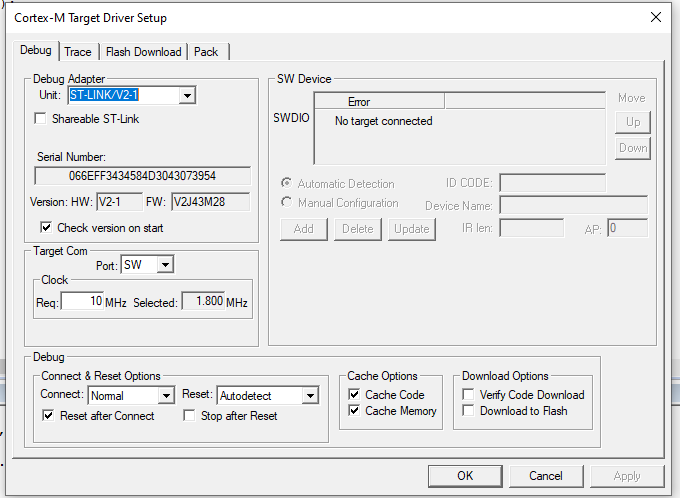Confirm with the OK button

[x=465, y=476]
